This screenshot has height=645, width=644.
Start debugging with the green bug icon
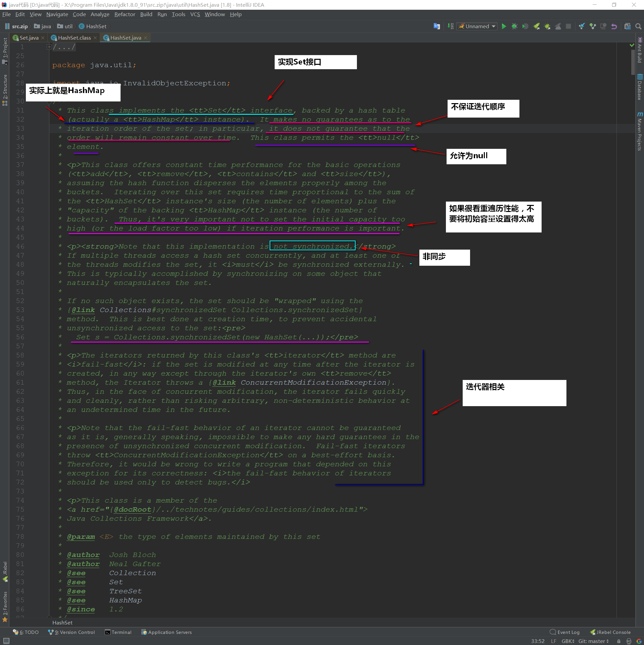(514, 26)
